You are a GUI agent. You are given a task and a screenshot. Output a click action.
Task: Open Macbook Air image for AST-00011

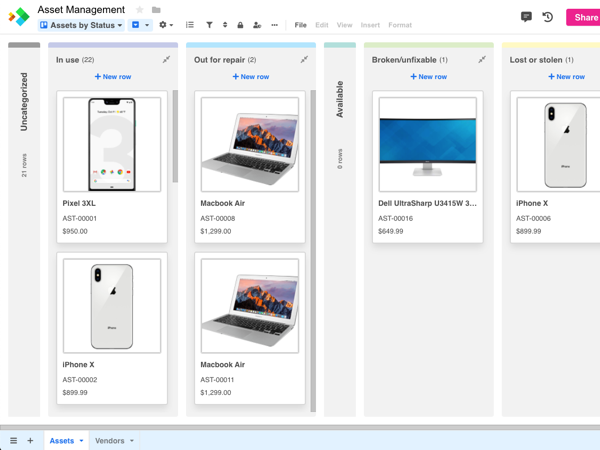pyautogui.click(x=250, y=306)
